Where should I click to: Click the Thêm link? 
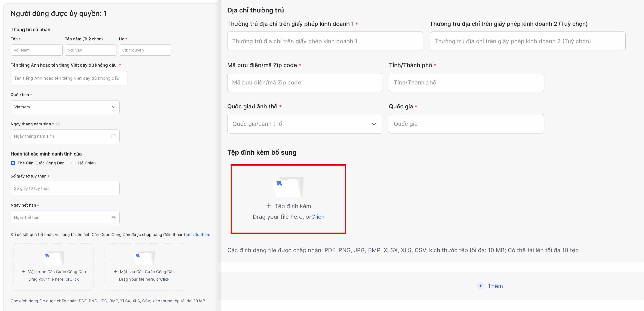[x=495, y=286]
